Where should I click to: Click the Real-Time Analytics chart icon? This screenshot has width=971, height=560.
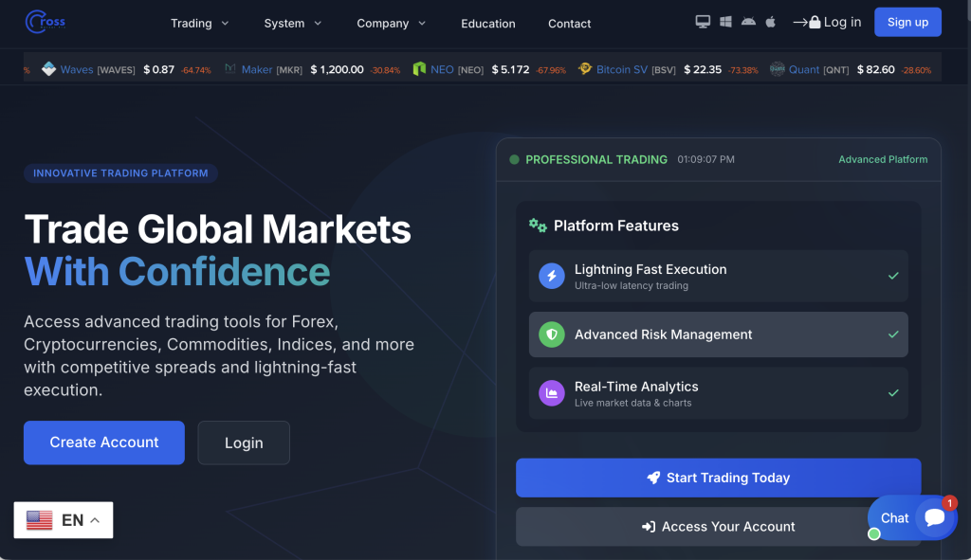click(551, 393)
